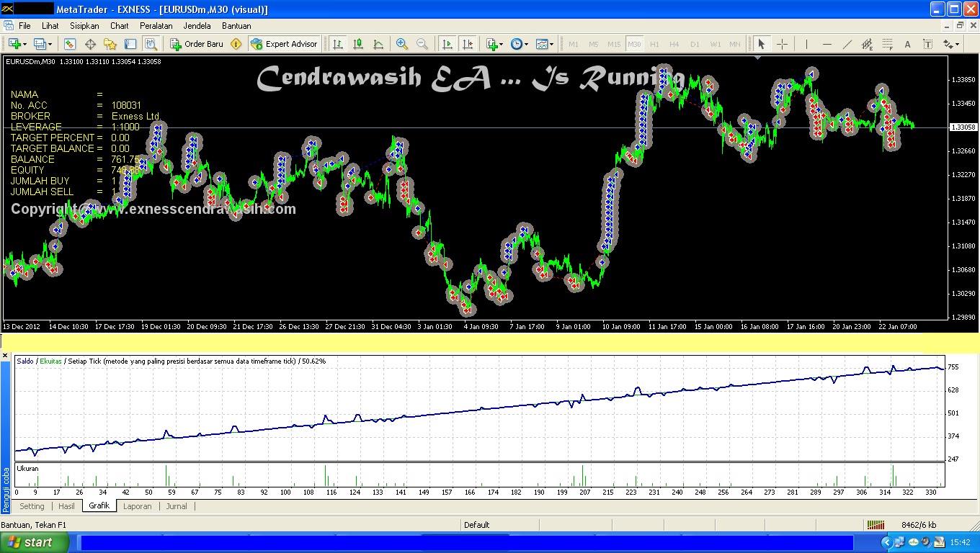
Task: Click the Periods clock icon
Action: pos(516,44)
